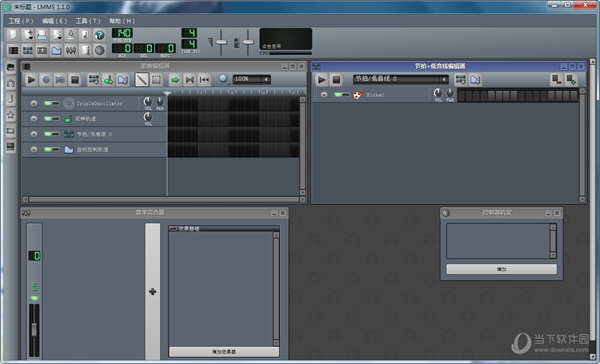The height and width of the screenshot is (364, 600).
Task: Toggle auto-scrolling green arrow in Song Editor
Action: (x=175, y=80)
